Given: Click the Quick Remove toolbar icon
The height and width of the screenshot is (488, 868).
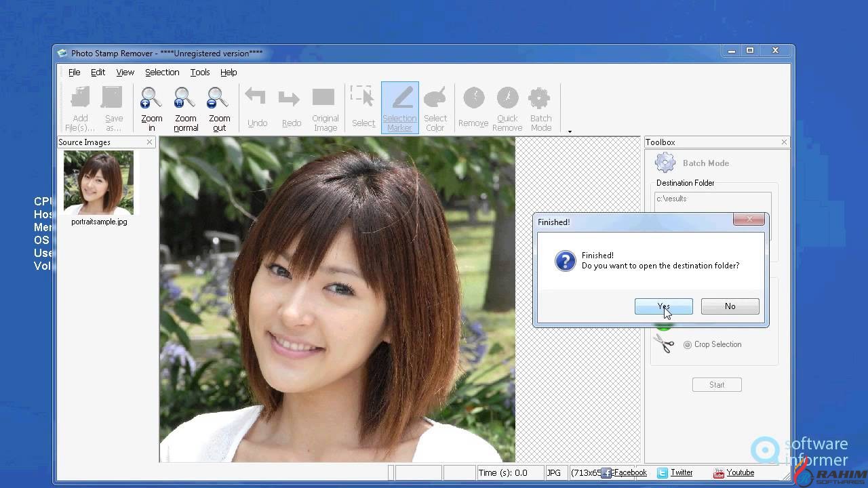Looking at the screenshot, I should pos(507,98).
